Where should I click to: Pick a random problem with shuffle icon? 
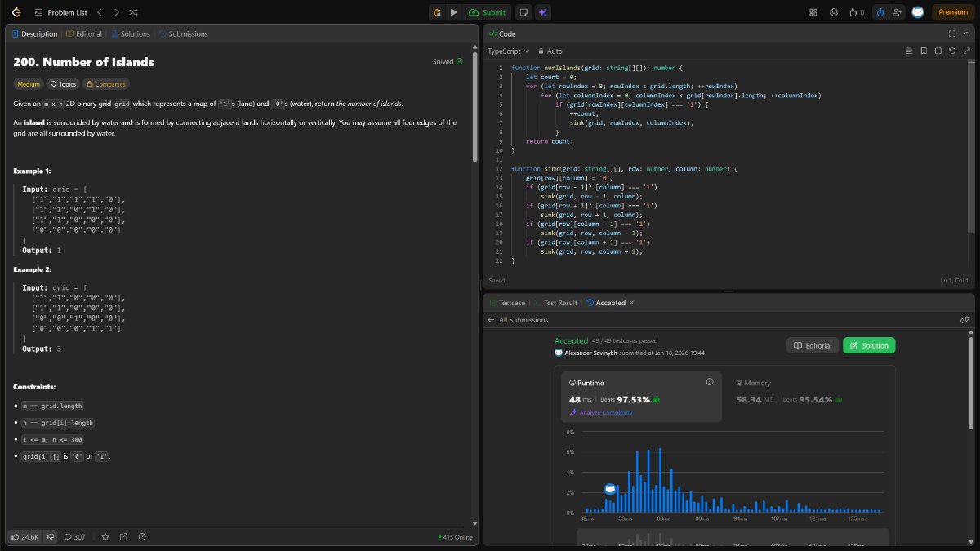[x=134, y=12]
